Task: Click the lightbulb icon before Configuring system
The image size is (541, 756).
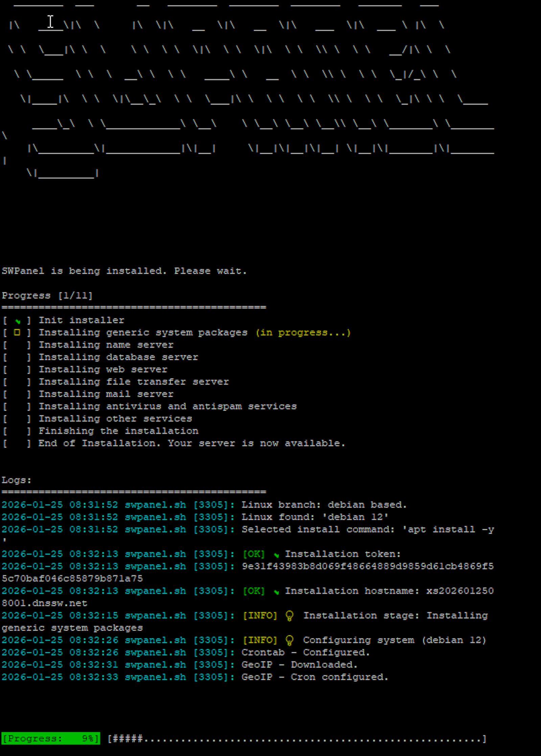Action: tap(289, 640)
